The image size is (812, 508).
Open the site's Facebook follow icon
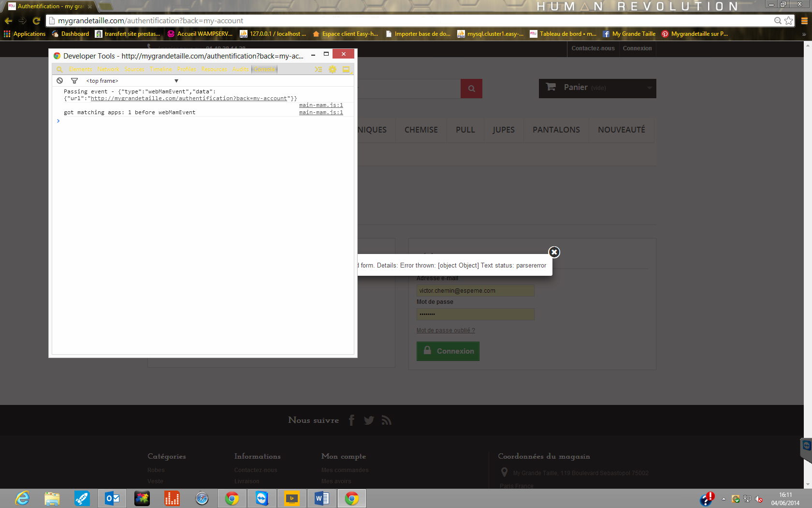352,420
